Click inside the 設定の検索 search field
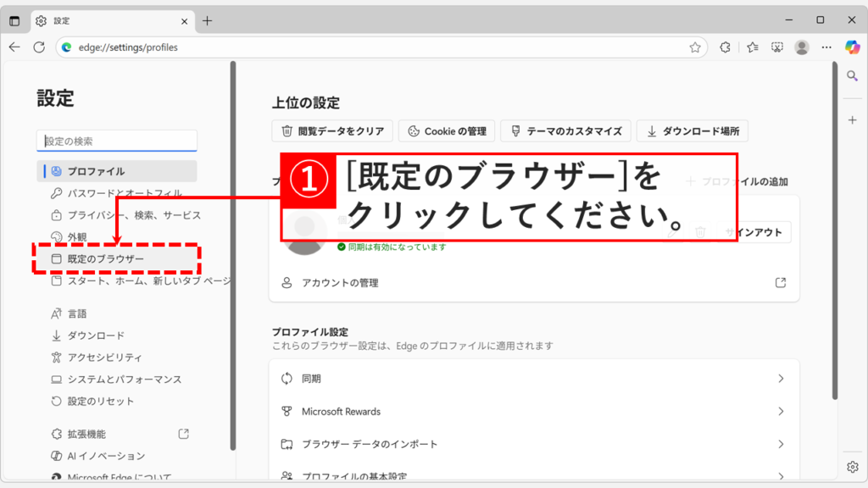868x488 pixels. [x=116, y=140]
